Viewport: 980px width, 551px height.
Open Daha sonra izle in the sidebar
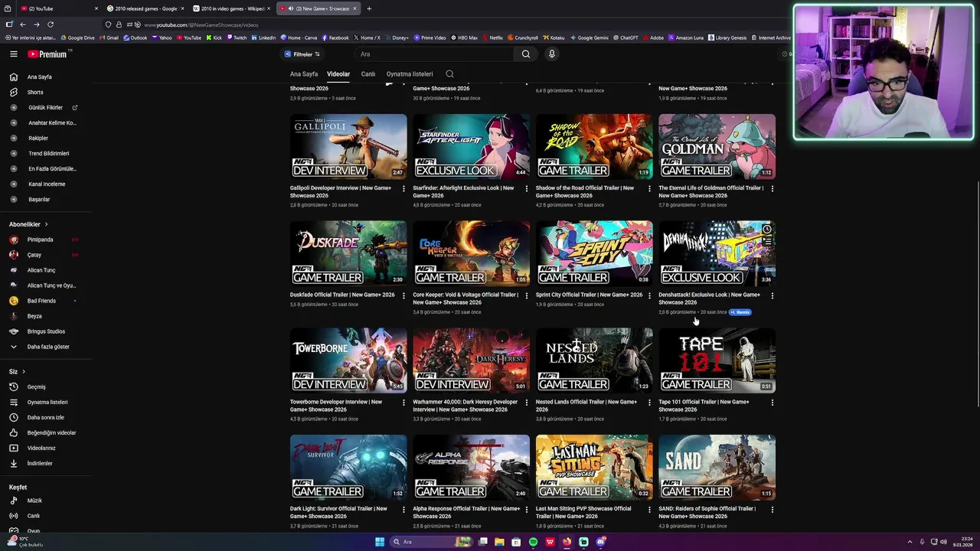46,417
